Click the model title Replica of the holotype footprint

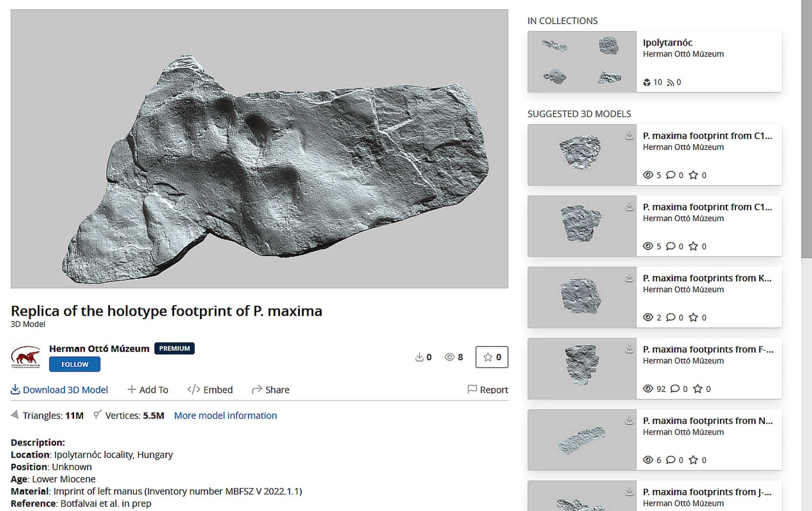pos(166,311)
